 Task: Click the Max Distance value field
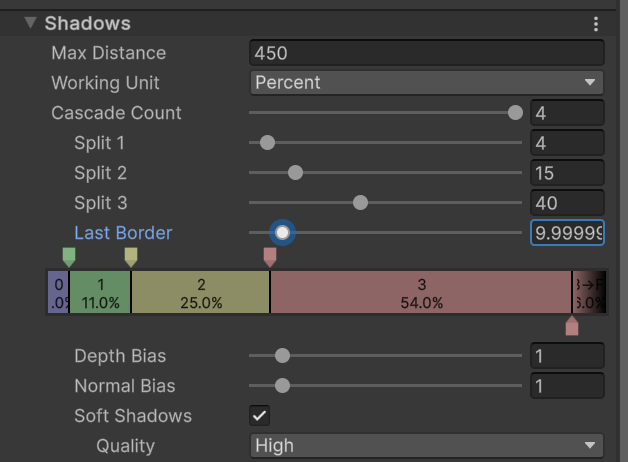426,53
